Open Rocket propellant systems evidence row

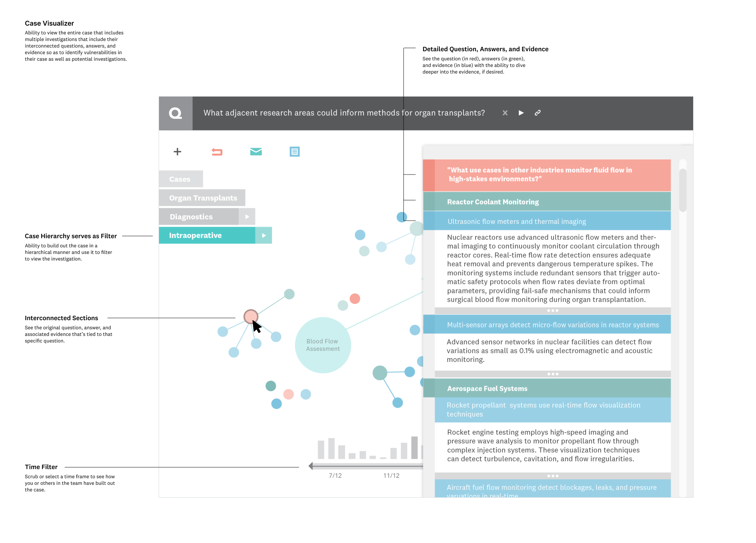[553, 410]
